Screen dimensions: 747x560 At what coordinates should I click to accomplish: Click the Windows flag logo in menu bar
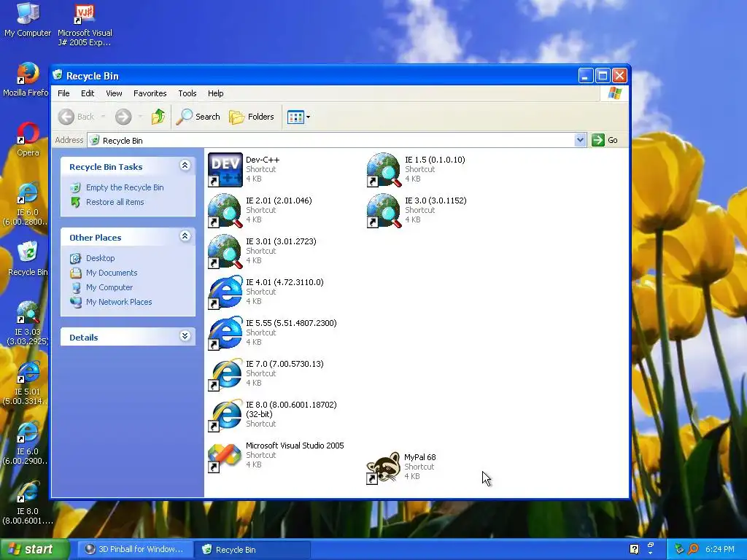(614, 93)
